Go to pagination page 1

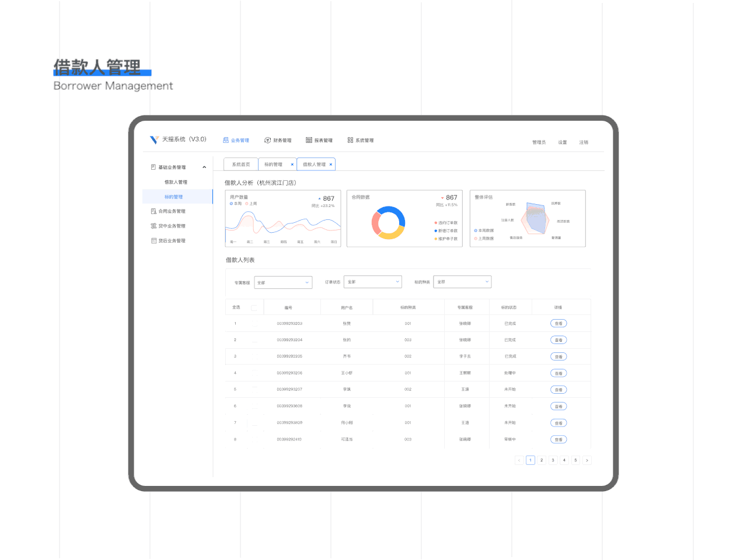tap(530, 460)
